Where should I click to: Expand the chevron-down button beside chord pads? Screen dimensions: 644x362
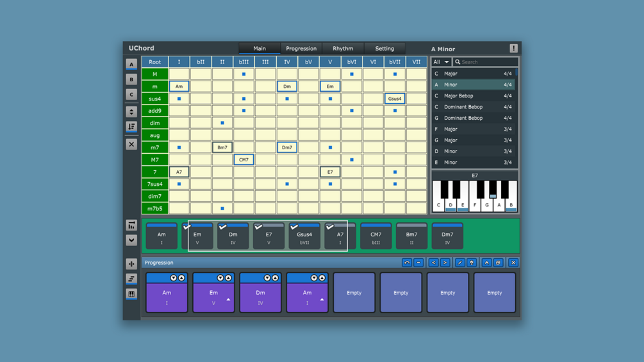[131, 240]
